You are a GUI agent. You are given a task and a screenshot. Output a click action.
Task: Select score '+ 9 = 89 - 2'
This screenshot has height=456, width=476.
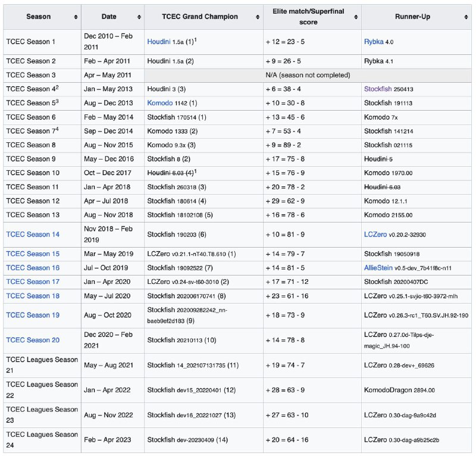click(283, 145)
